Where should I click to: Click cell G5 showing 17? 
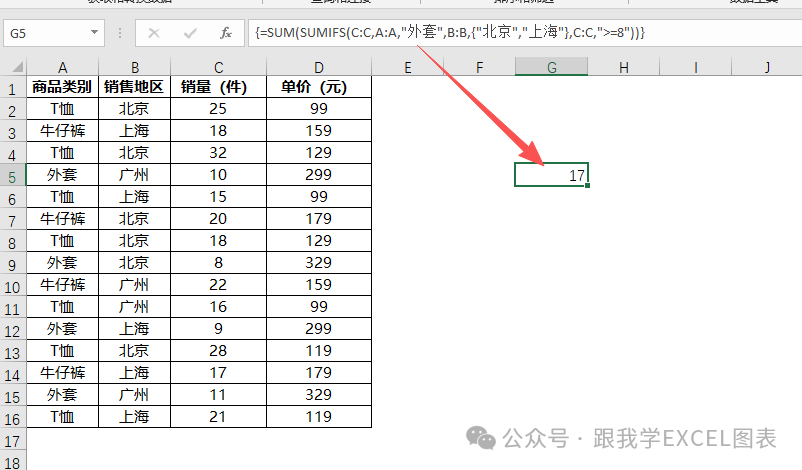coord(551,175)
